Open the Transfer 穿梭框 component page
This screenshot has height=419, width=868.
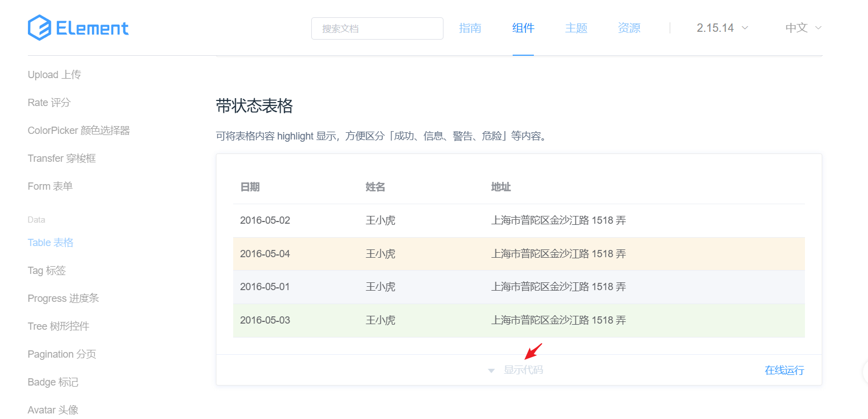tap(61, 158)
